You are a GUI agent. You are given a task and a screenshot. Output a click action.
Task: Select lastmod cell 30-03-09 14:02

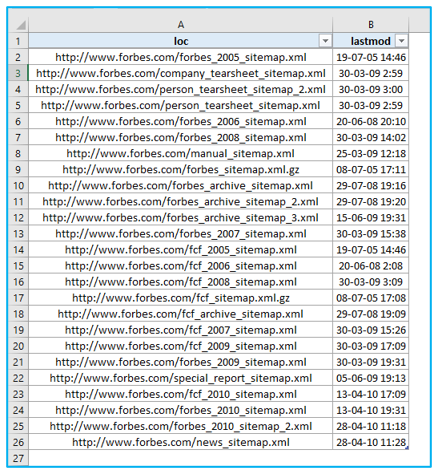[371, 137]
